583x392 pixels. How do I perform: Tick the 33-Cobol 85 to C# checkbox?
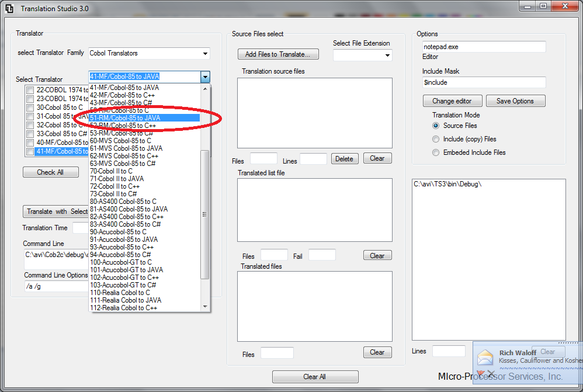30,134
